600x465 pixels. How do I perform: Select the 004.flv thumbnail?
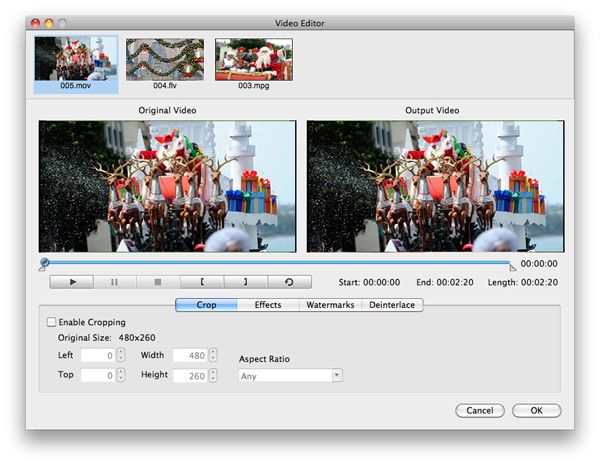165,64
